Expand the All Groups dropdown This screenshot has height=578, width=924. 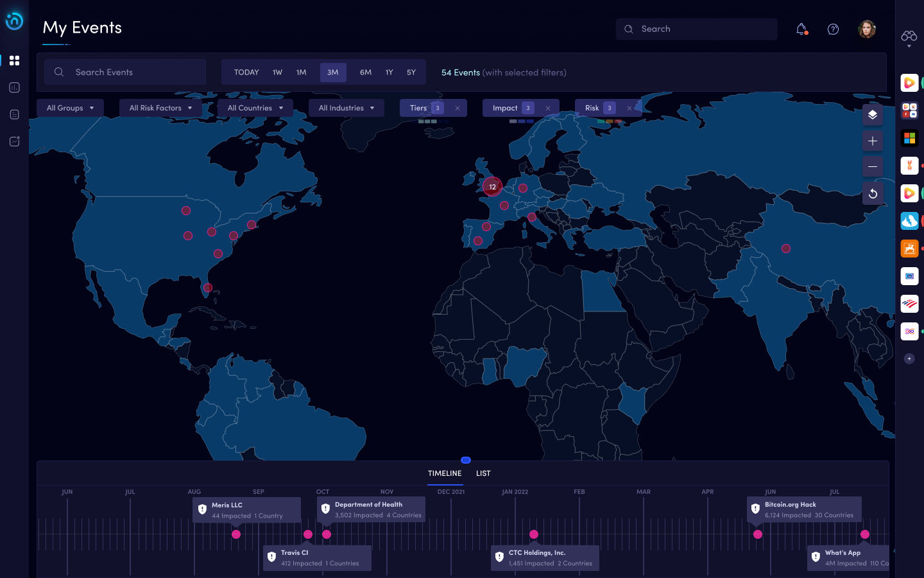point(70,108)
